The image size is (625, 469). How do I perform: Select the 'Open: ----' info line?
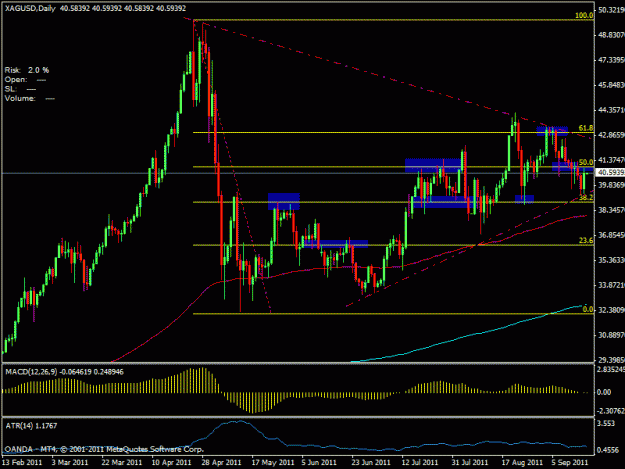(x=25, y=80)
